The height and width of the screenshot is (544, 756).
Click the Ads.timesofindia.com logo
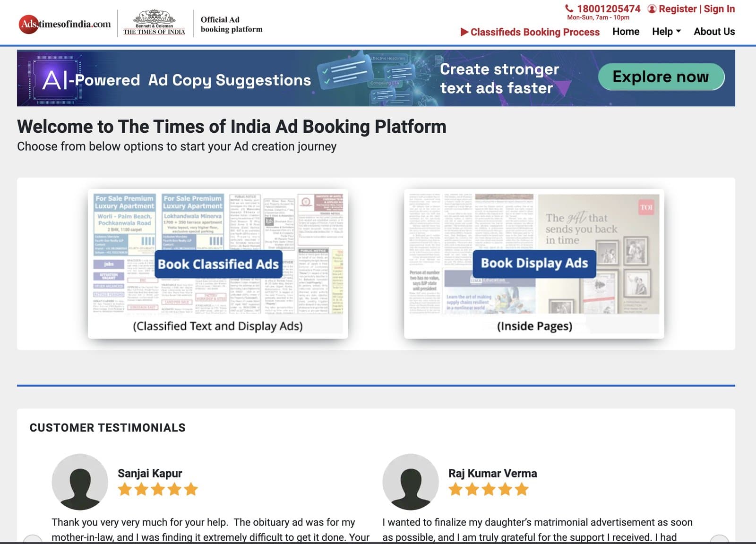(65, 24)
